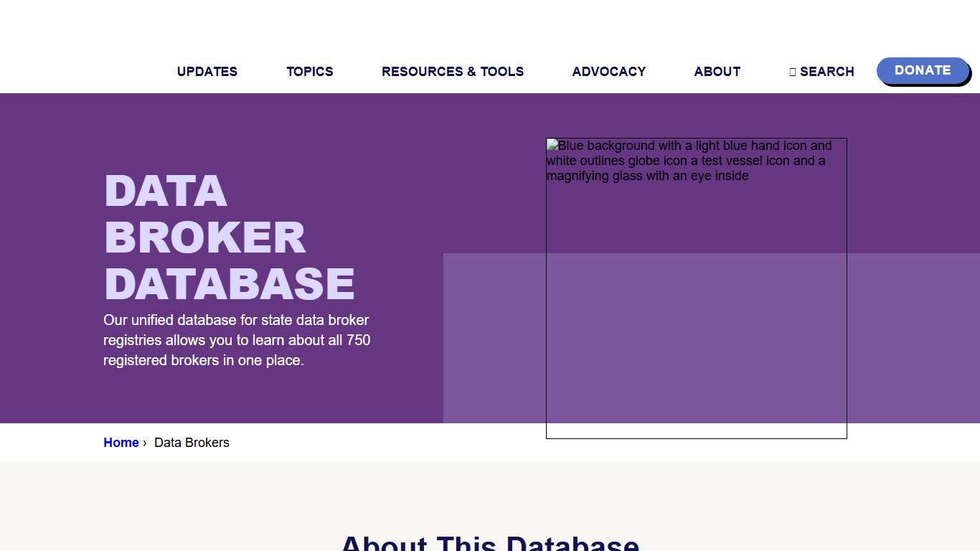
Task: Open the Resources & Tools menu
Action: point(453,71)
